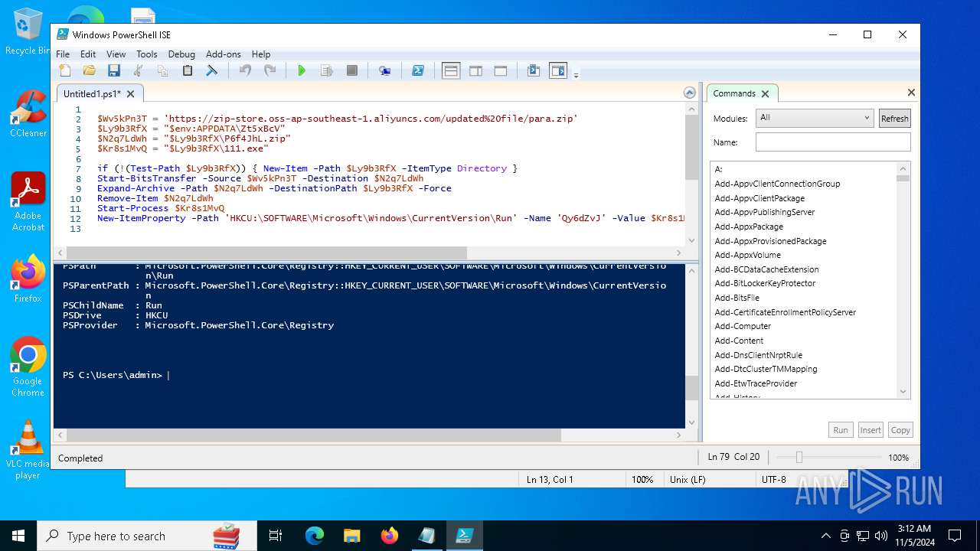Click the Name input field
The height and width of the screenshot is (551, 980).
[833, 142]
